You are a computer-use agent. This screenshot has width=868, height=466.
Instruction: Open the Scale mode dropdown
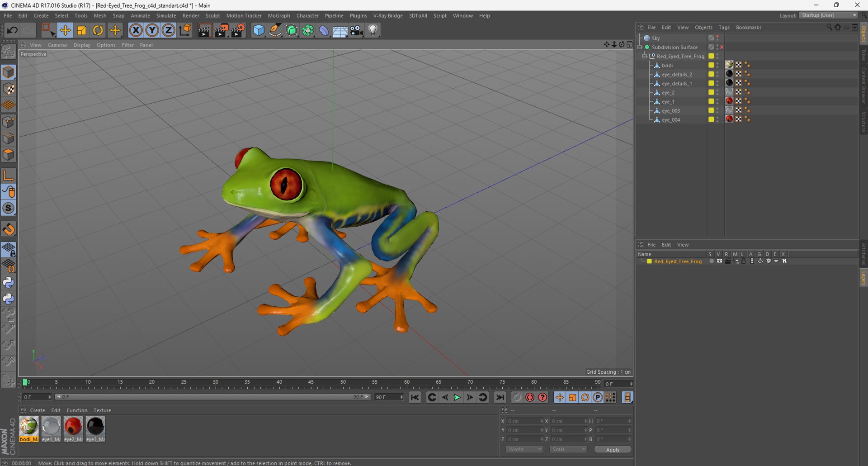point(568,449)
